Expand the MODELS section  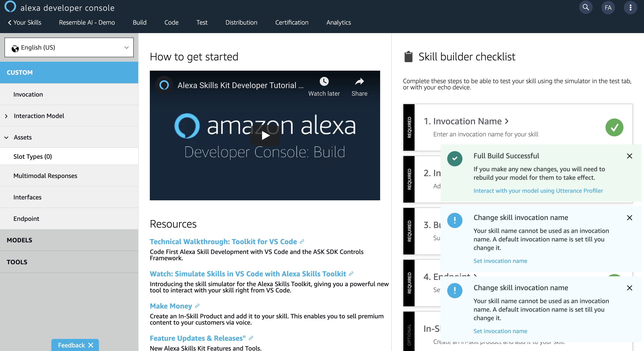click(x=69, y=240)
